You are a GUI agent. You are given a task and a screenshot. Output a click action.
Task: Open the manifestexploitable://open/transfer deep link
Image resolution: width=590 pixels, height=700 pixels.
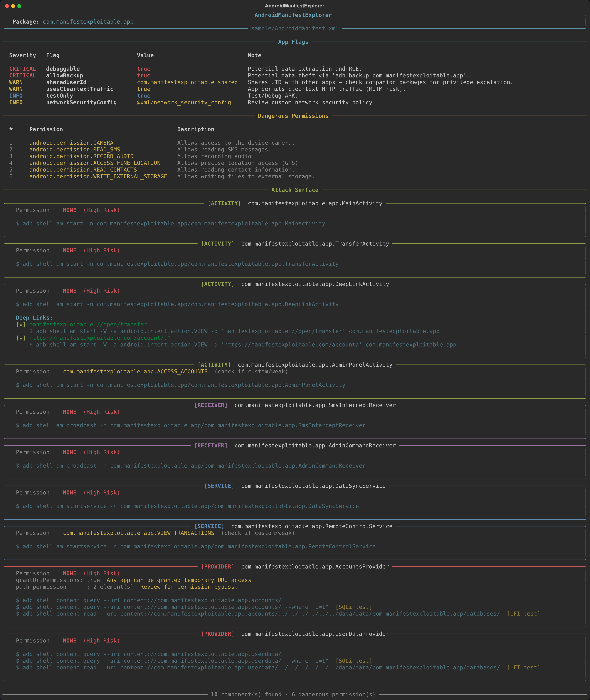[88, 325]
